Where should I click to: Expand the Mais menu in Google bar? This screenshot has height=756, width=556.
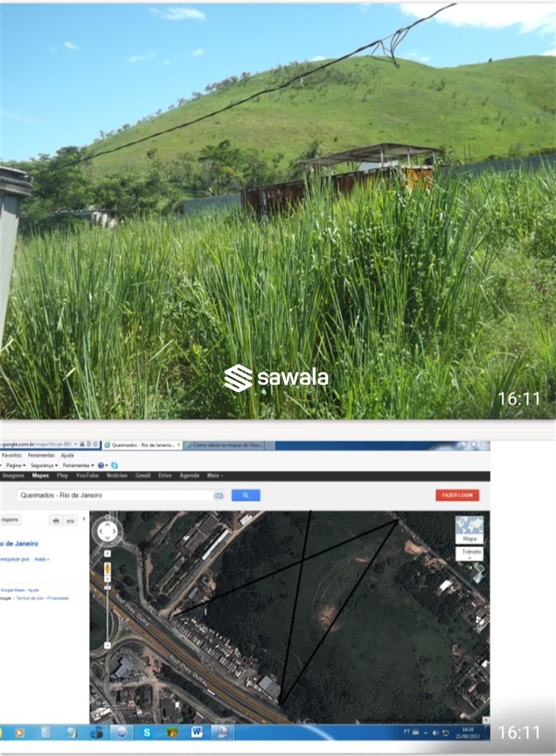click(215, 476)
